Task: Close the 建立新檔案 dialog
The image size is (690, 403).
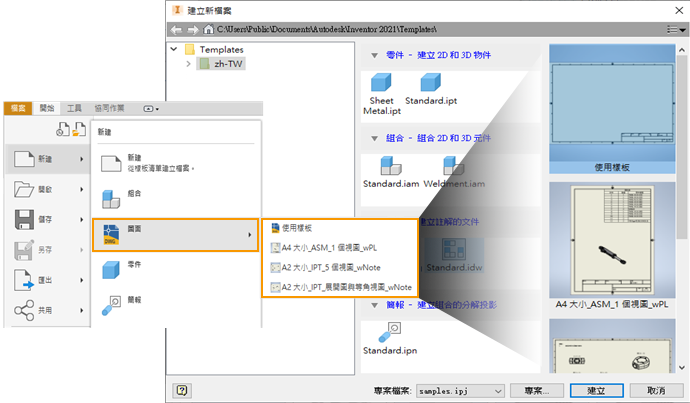Action: point(679,10)
